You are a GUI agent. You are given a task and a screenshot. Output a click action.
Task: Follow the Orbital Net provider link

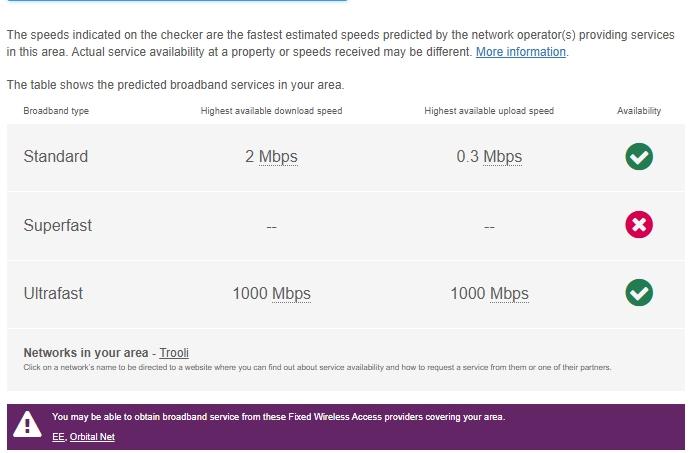[x=92, y=437]
